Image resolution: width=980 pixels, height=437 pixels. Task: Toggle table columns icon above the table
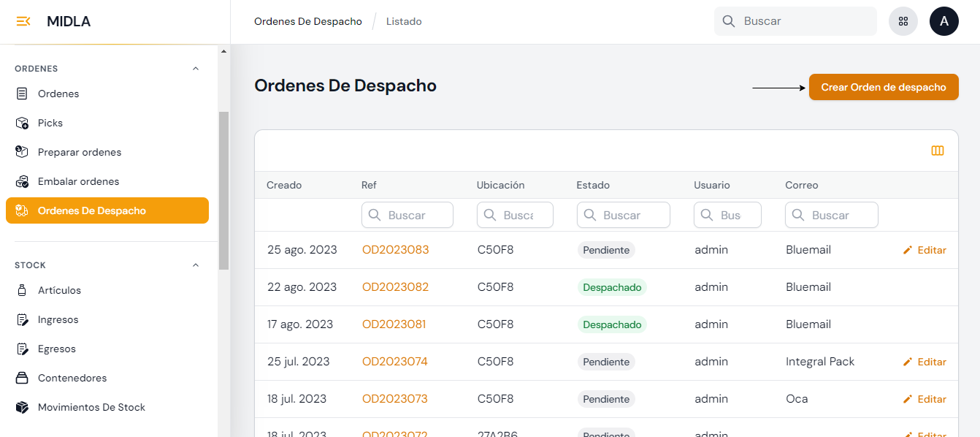(937, 151)
